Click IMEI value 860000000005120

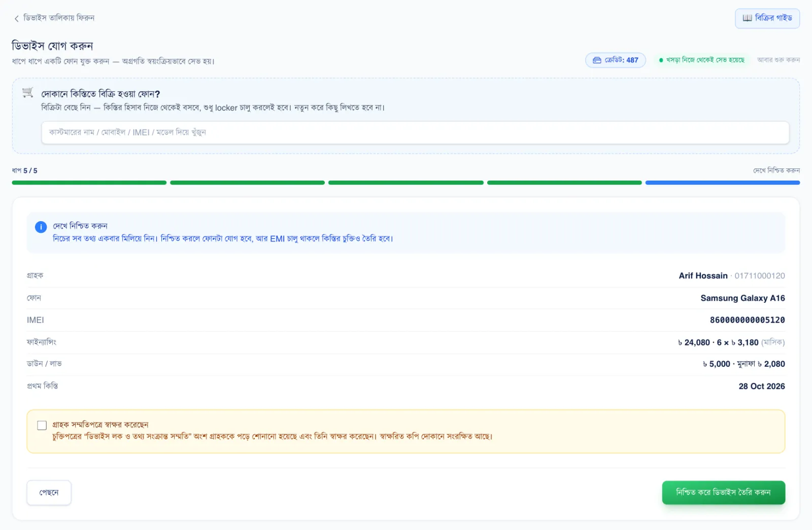pyautogui.click(x=747, y=320)
